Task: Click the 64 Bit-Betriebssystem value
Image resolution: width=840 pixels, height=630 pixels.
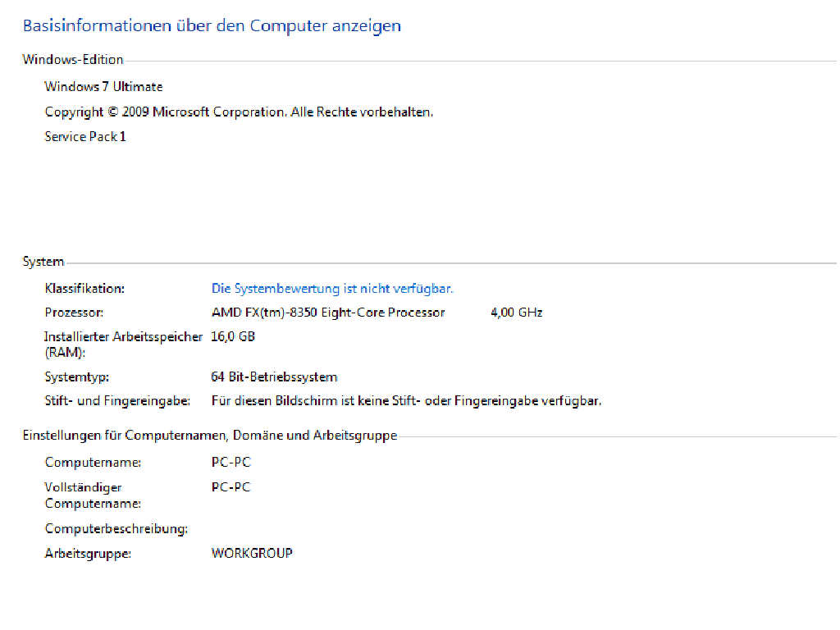Action: 274,377
